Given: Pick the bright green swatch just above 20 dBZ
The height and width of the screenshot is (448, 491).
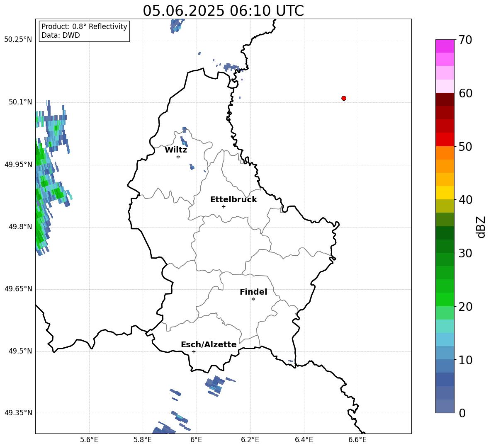Looking at the screenshot, I should click(445, 299).
